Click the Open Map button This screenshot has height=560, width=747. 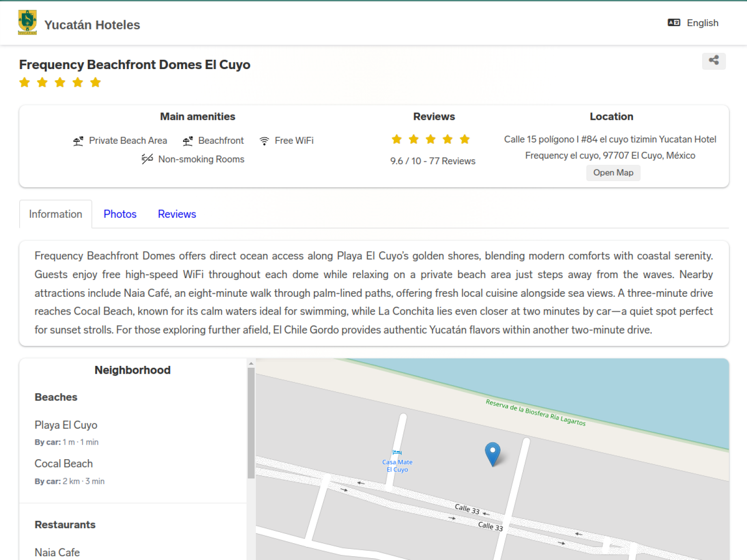tap(613, 173)
